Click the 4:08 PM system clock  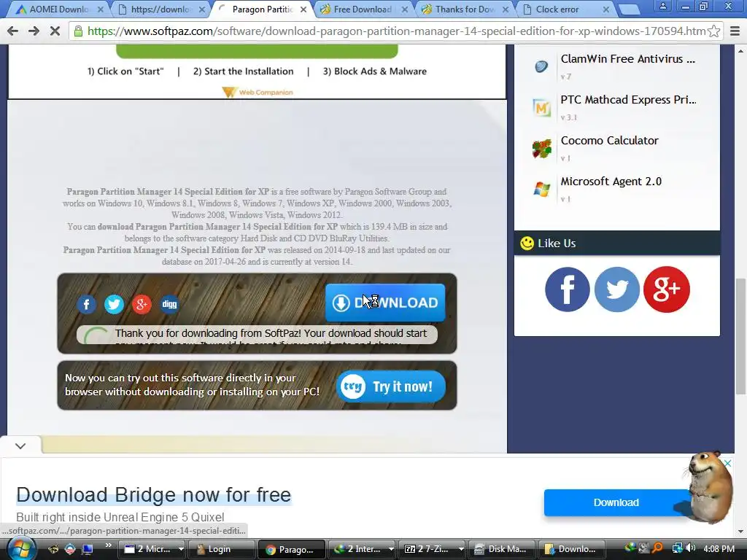pyautogui.click(x=719, y=549)
